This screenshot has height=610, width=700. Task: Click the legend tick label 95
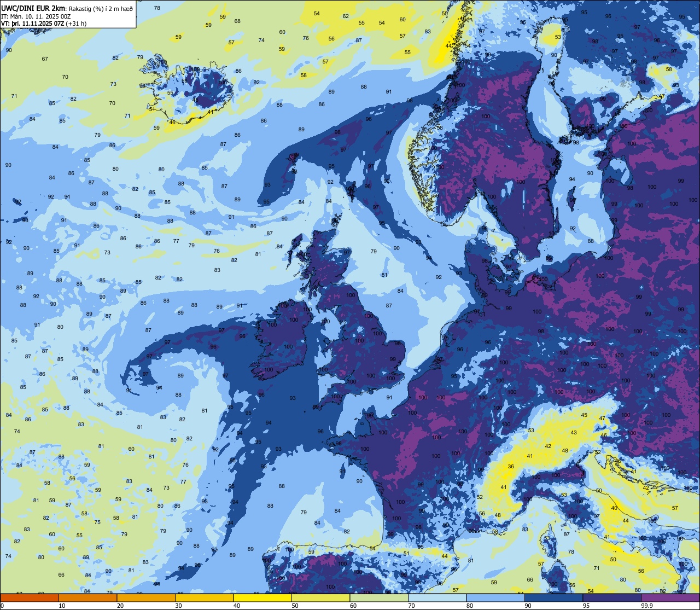[586, 606]
